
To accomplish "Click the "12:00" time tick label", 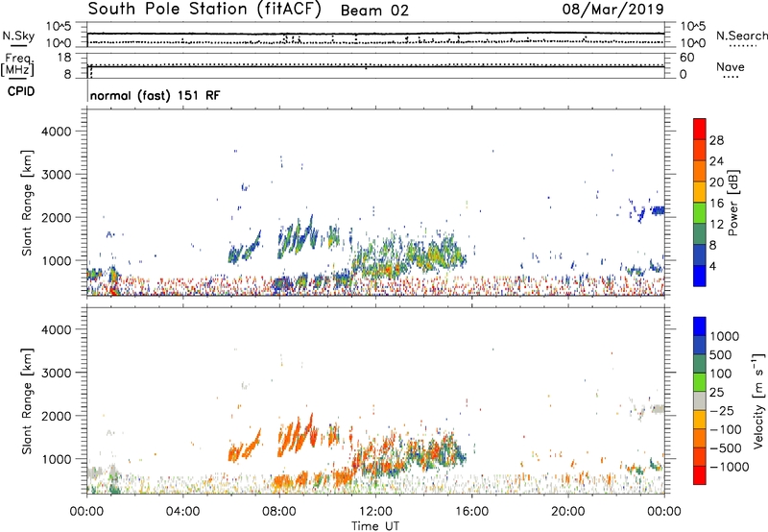I will [x=375, y=512].
